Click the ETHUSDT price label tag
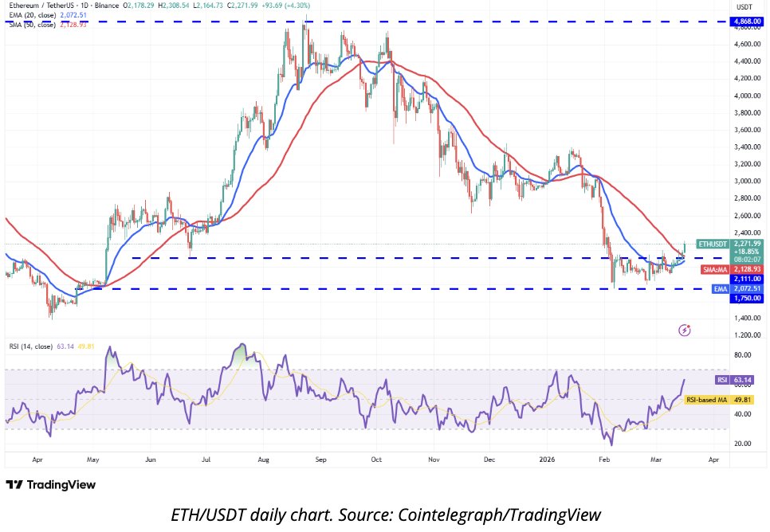Image resolution: width=770 pixels, height=532 pixels. (713, 244)
